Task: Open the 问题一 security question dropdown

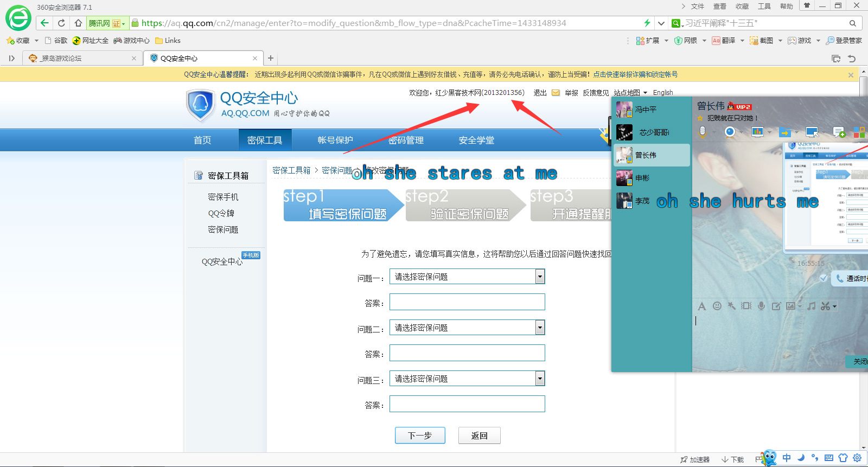Action: point(467,277)
